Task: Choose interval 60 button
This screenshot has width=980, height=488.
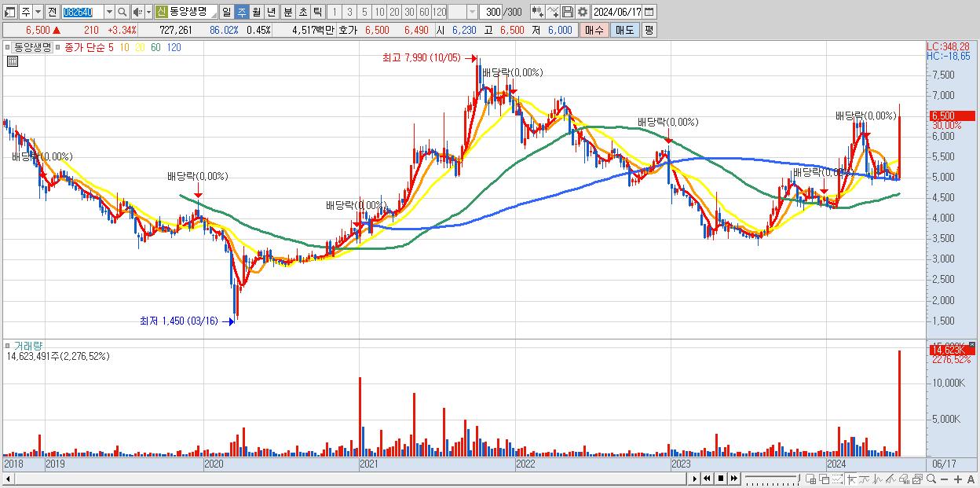Action: 424,12
